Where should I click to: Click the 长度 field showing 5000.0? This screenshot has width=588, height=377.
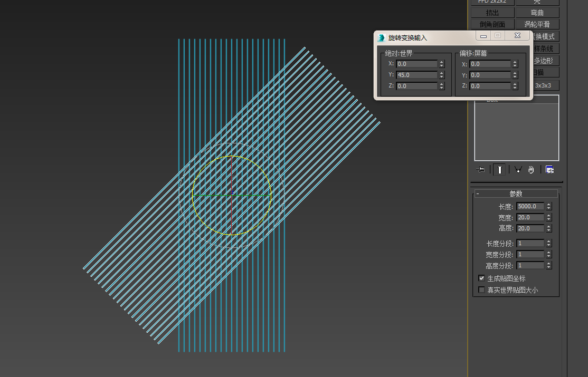tap(530, 206)
